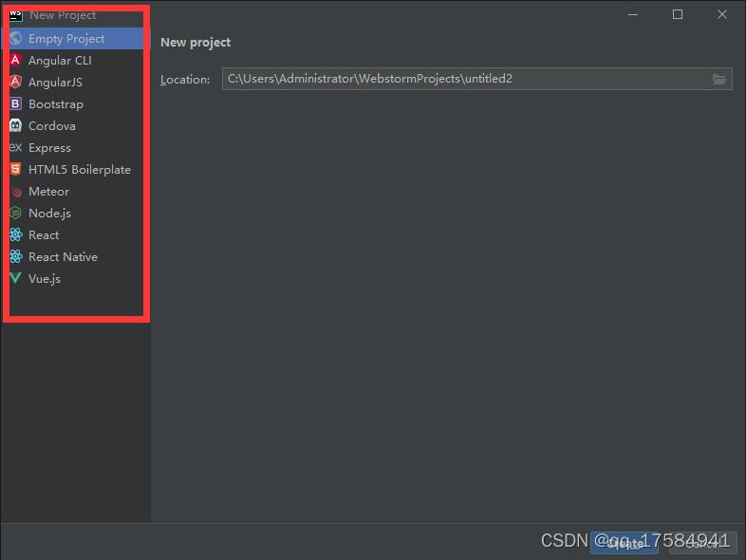Select the Bootstrap B icon
The height and width of the screenshot is (560, 746).
click(16, 103)
